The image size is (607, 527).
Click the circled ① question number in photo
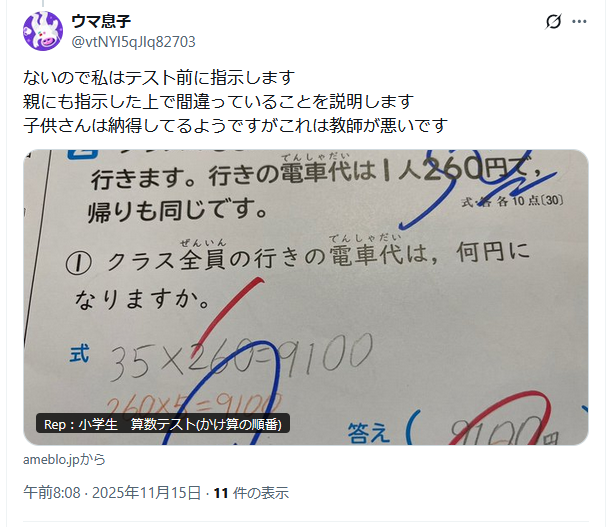pos(79,264)
